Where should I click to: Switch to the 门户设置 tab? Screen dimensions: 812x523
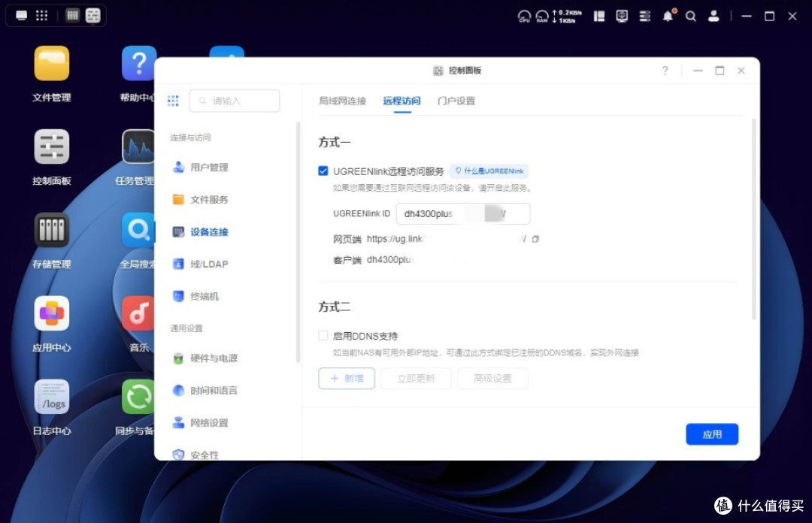click(456, 101)
